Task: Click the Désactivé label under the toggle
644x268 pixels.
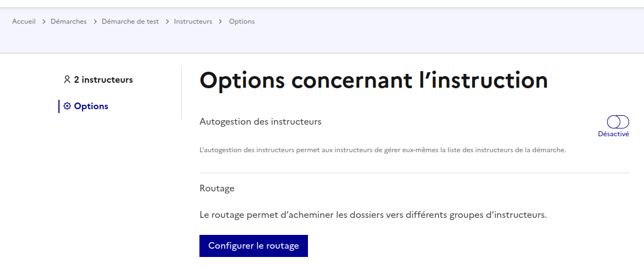Action: pos(613,134)
